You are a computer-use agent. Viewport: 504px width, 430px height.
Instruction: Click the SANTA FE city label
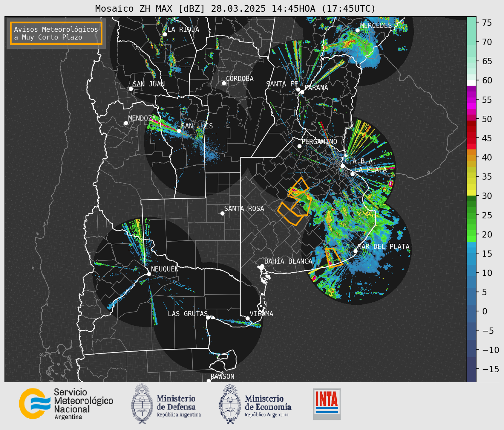[282, 84]
